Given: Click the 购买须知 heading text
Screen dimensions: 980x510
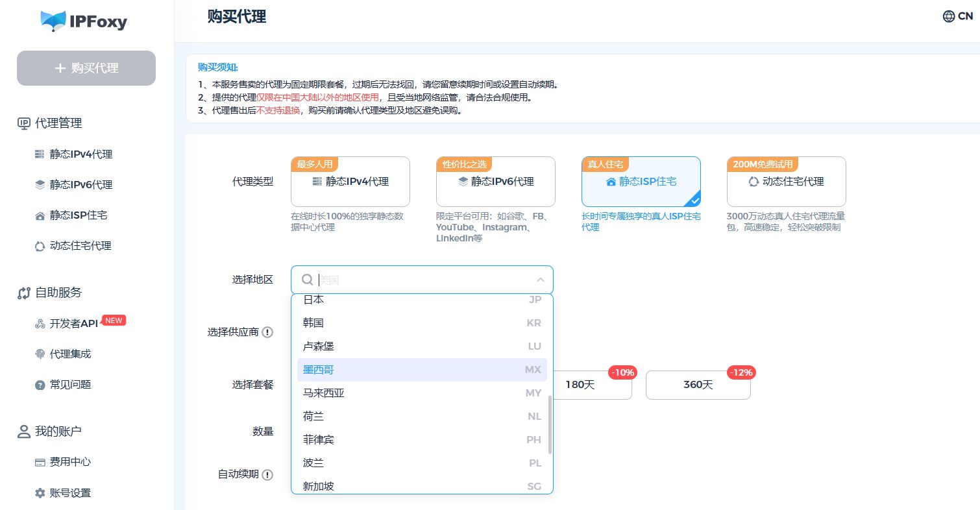Looking at the screenshot, I should (218, 67).
